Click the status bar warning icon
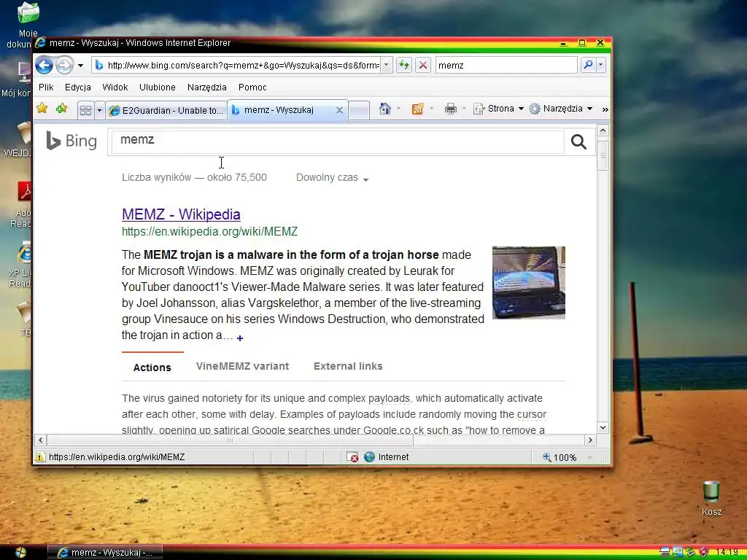This screenshot has height=560, width=747. point(40,457)
